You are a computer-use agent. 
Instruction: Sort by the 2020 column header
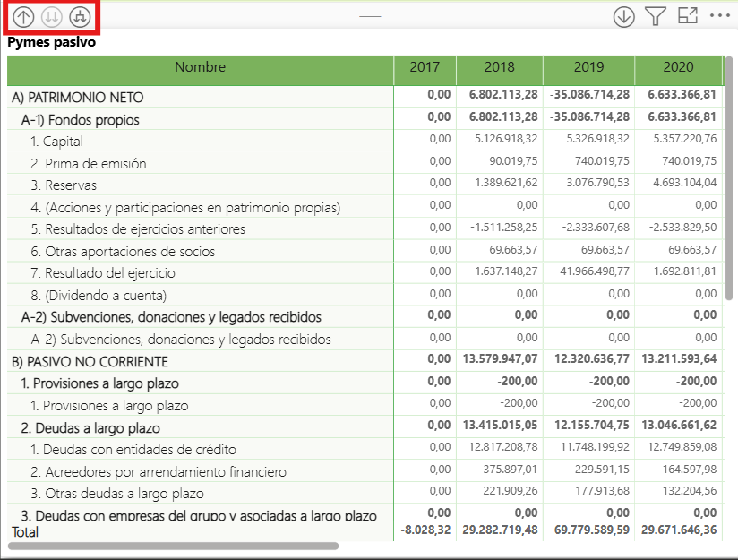(x=678, y=67)
